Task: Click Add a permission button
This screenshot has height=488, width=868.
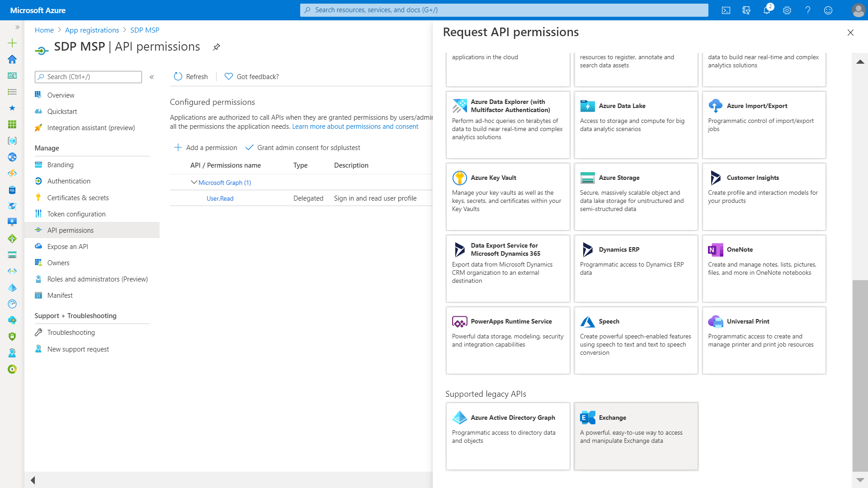Action: pos(206,147)
